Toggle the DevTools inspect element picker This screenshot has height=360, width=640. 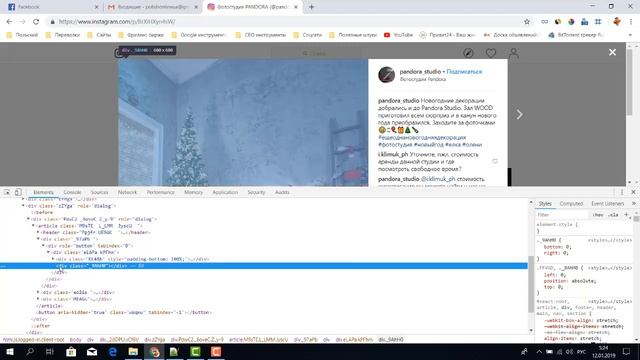(7, 192)
